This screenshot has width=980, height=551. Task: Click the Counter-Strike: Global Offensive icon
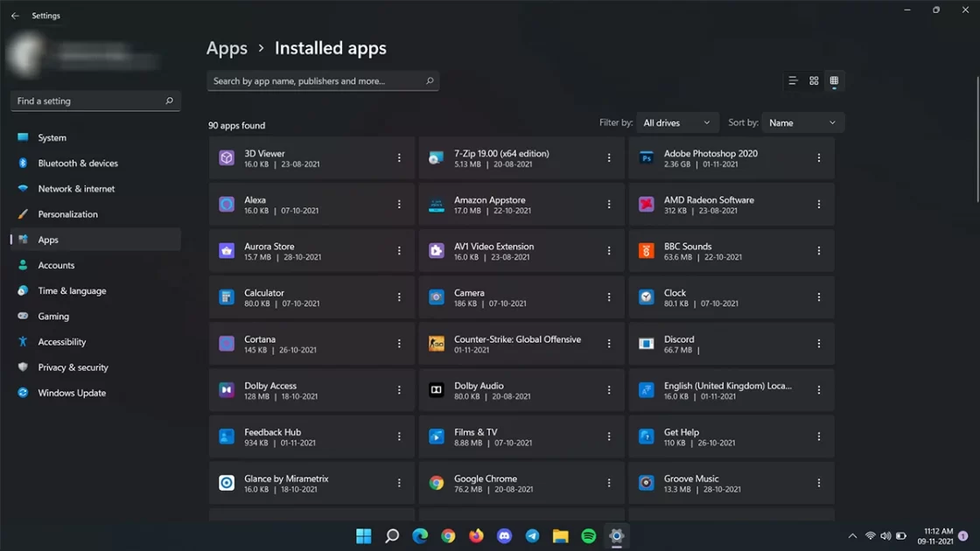(436, 344)
